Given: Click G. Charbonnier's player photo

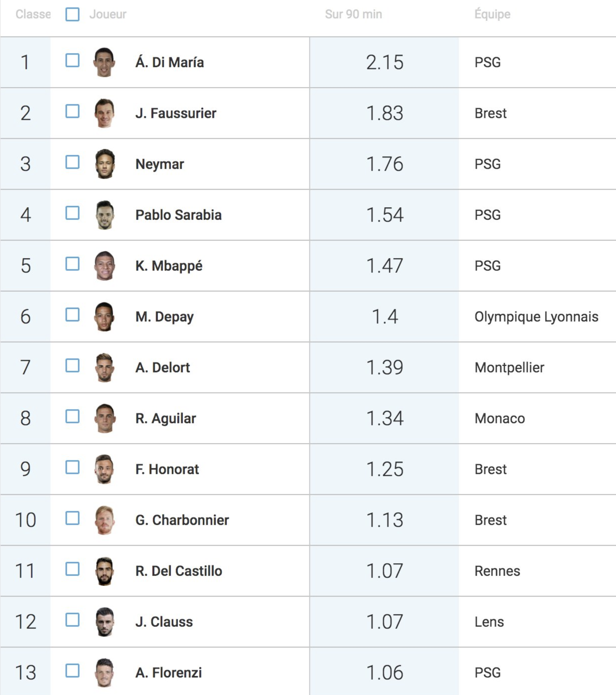Looking at the screenshot, I should tap(104, 520).
